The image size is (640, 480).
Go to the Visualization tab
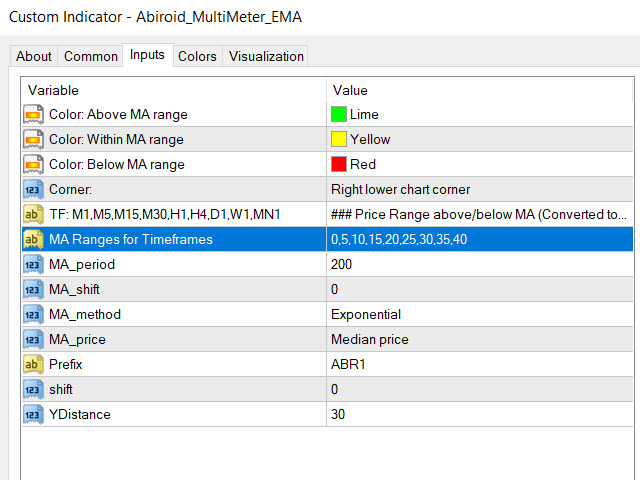(266, 56)
